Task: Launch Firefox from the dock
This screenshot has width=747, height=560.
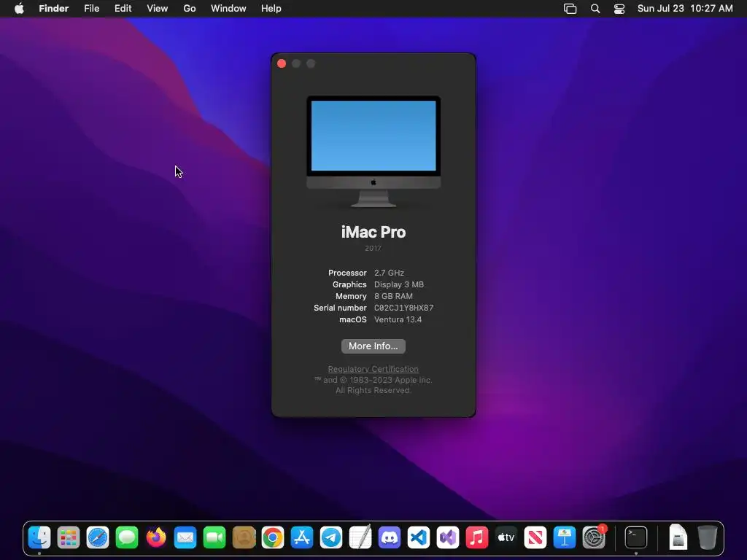Action: [156, 537]
